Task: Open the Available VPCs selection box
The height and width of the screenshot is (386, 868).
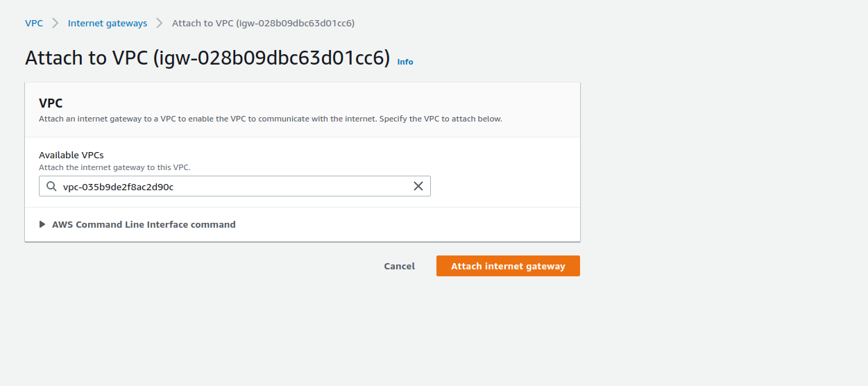Action: click(235, 186)
